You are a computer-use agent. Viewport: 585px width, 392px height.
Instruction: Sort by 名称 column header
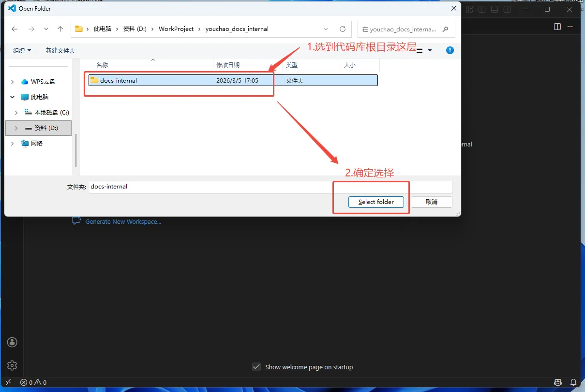[x=102, y=65]
